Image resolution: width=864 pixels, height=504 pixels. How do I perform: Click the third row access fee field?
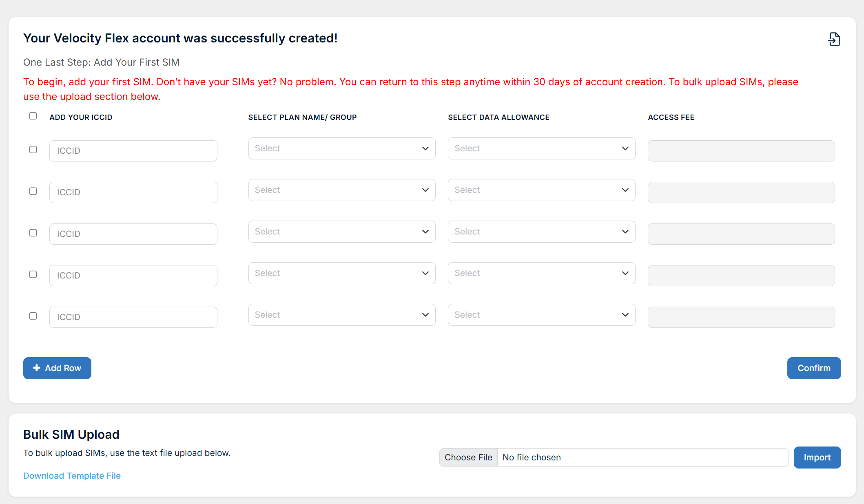741,234
